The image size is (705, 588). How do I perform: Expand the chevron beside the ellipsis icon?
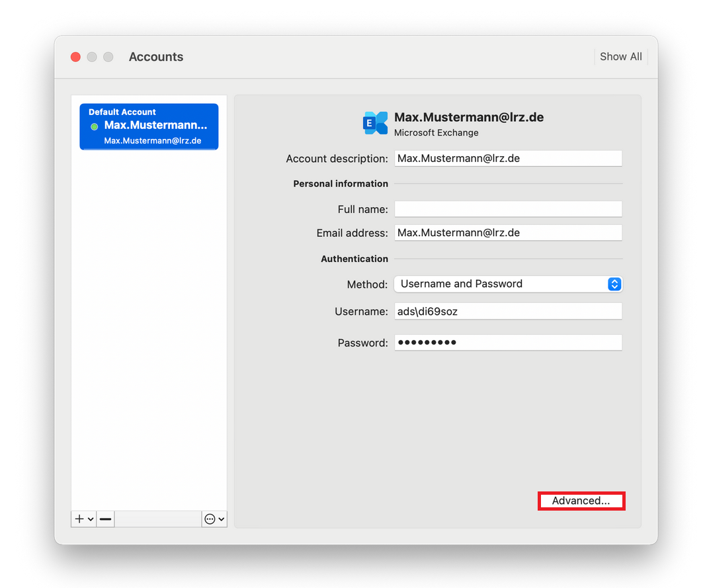point(222,519)
